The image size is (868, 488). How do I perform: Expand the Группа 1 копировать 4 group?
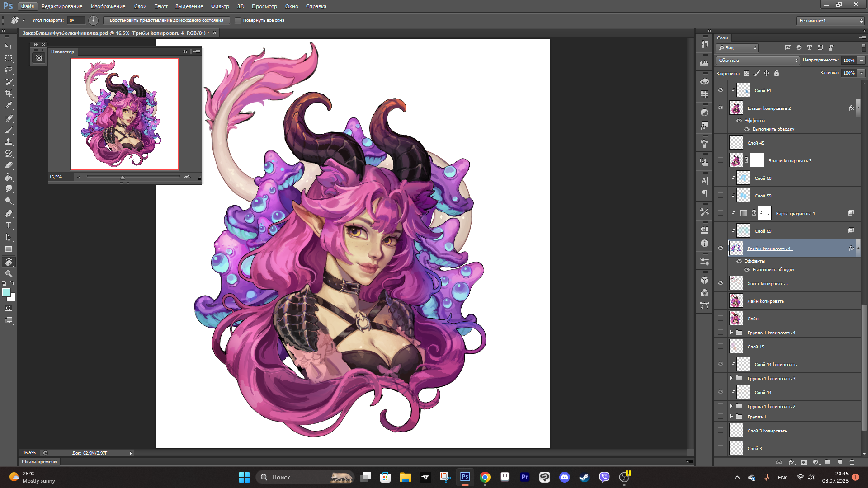(x=731, y=333)
